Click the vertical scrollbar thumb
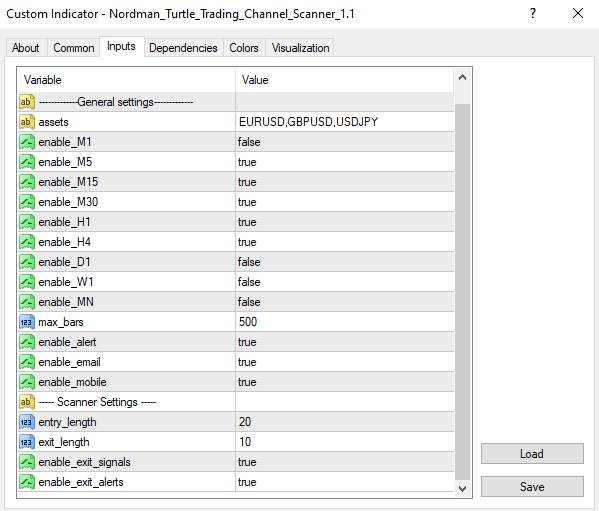 [x=462, y=292]
